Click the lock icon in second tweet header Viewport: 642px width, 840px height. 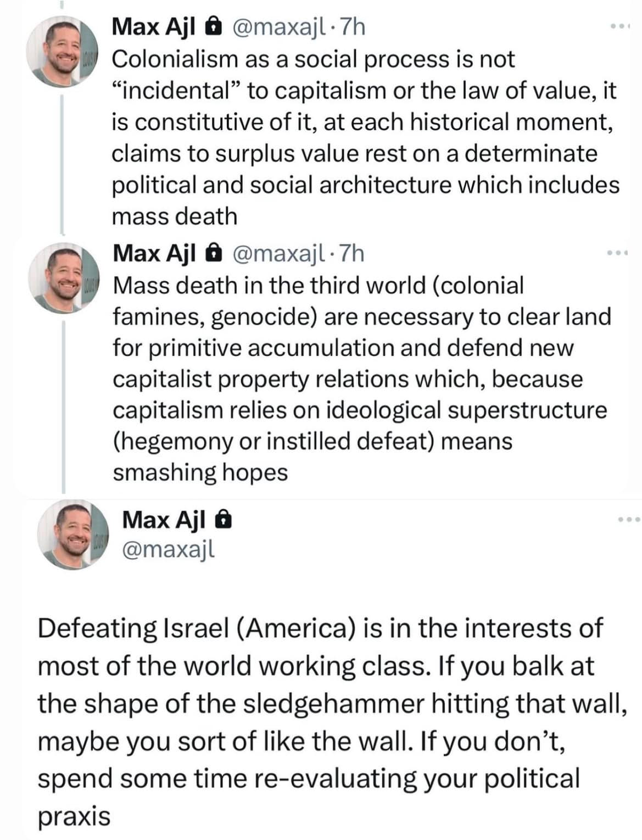(x=214, y=253)
